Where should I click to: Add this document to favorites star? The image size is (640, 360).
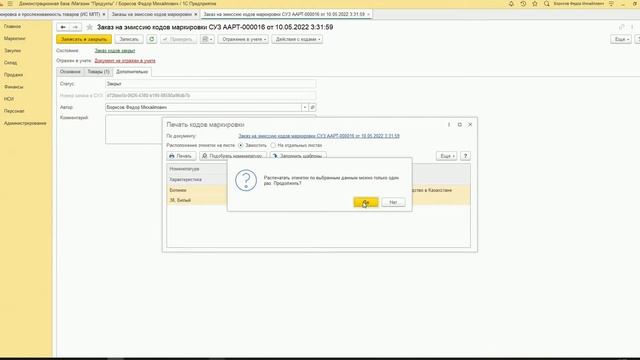click(89, 27)
